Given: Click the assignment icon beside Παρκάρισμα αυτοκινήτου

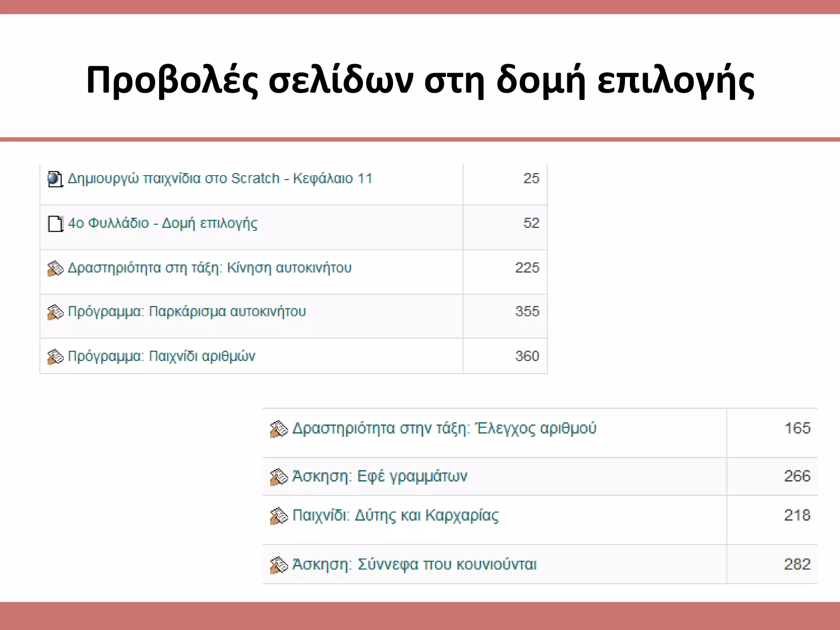Looking at the screenshot, I should pyautogui.click(x=55, y=312).
